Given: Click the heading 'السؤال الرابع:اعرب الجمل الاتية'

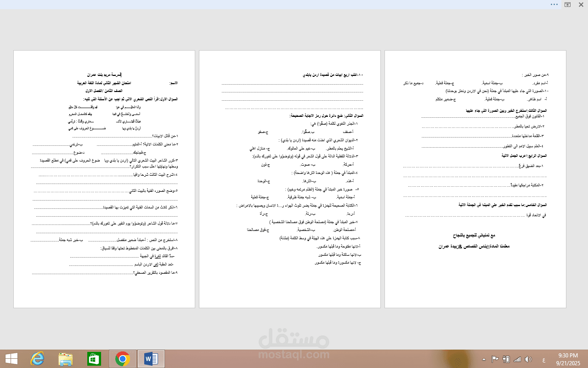Looking at the screenshot, I should (524, 156).
